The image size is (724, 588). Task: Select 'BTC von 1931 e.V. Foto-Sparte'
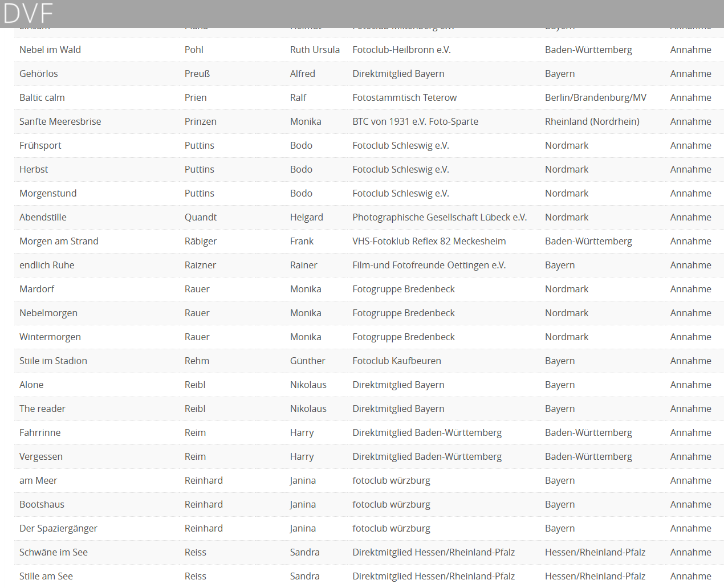[416, 121]
